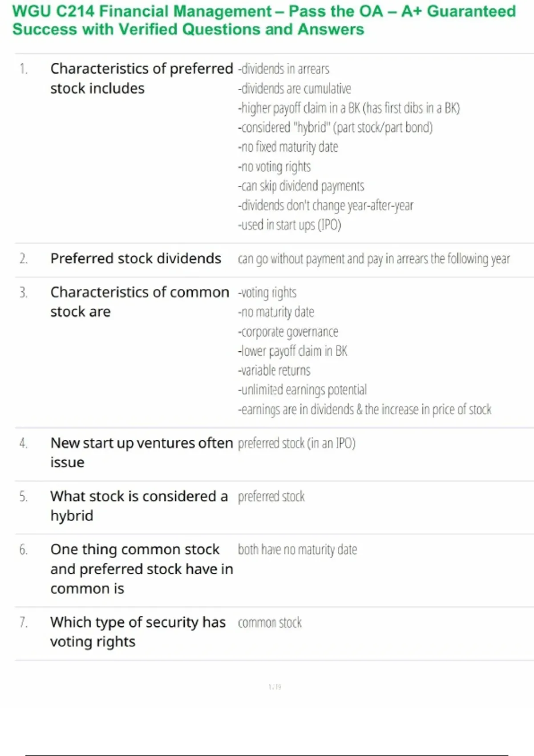534x756 pixels.
Task: Click the answer line '-dividends in arrears'
Action: (x=283, y=69)
